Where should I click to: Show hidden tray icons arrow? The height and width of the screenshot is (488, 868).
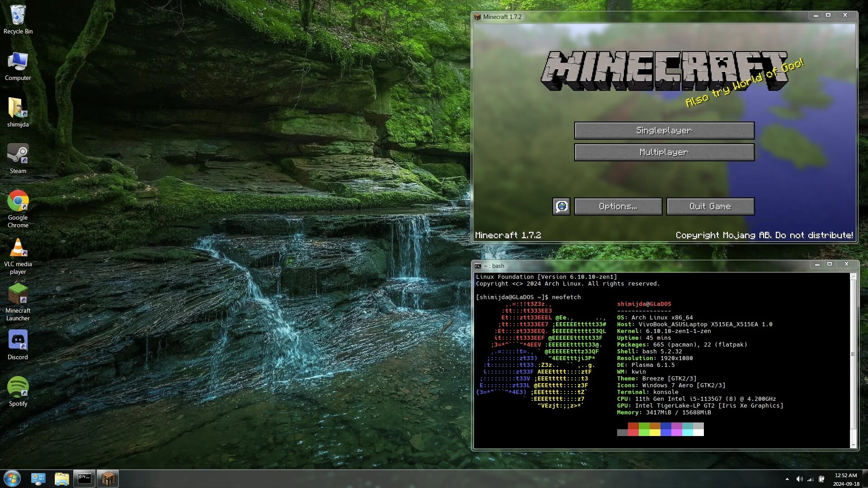click(787, 479)
